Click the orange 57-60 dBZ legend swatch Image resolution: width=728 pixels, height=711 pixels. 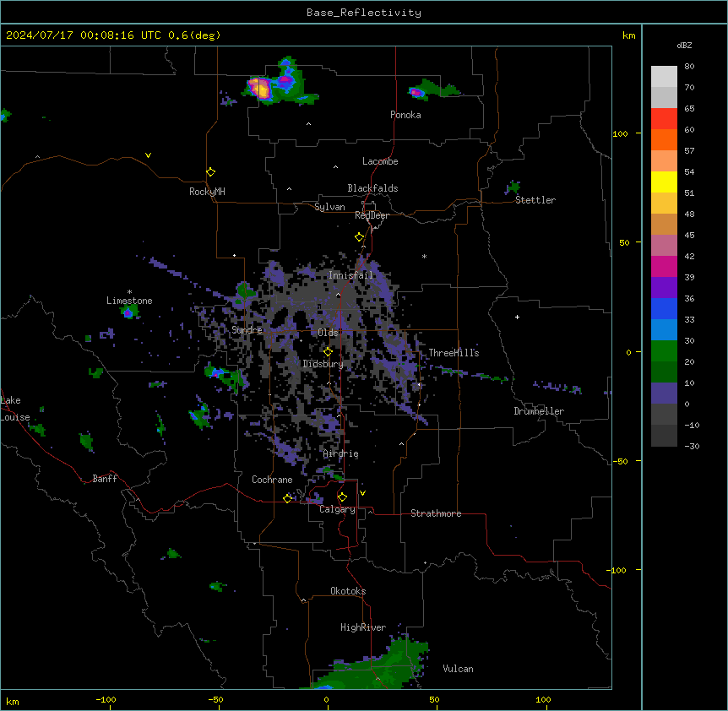point(664,140)
